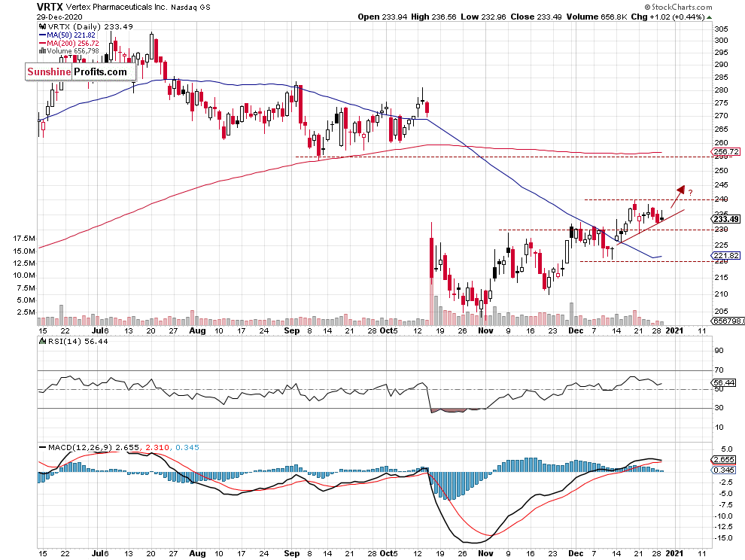Image resolution: width=745 pixels, height=560 pixels.
Task: Click the Close 233.49 value in the header
Action: pos(536,17)
